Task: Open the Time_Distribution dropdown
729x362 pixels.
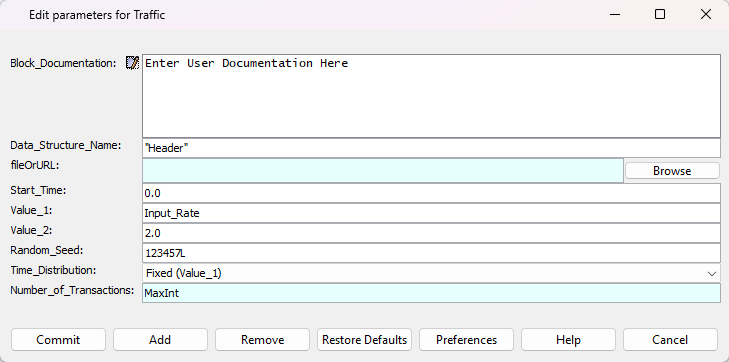Action: [431, 273]
